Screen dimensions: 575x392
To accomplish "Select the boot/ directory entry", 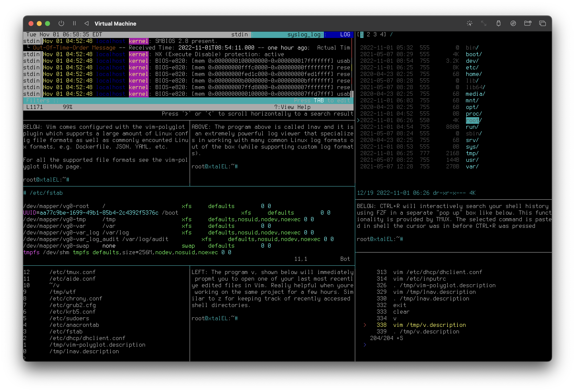I will point(474,54).
